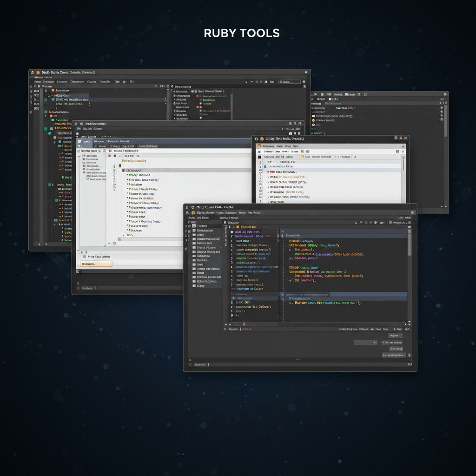Click the vertical scrollbar in the right-hand back dark window
Viewport: 476px width, 476px height.
pos(445,121)
